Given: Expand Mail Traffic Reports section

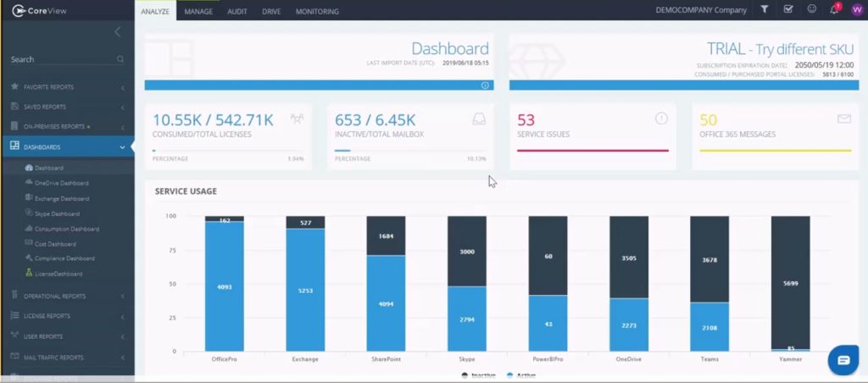Looking at the screenshot, I should [x=123, y=358].
